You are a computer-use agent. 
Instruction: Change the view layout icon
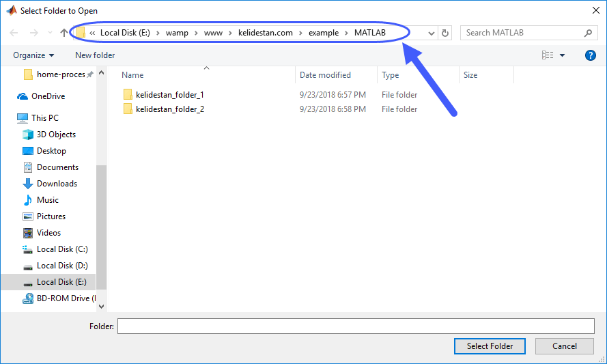tap(548, 55)
